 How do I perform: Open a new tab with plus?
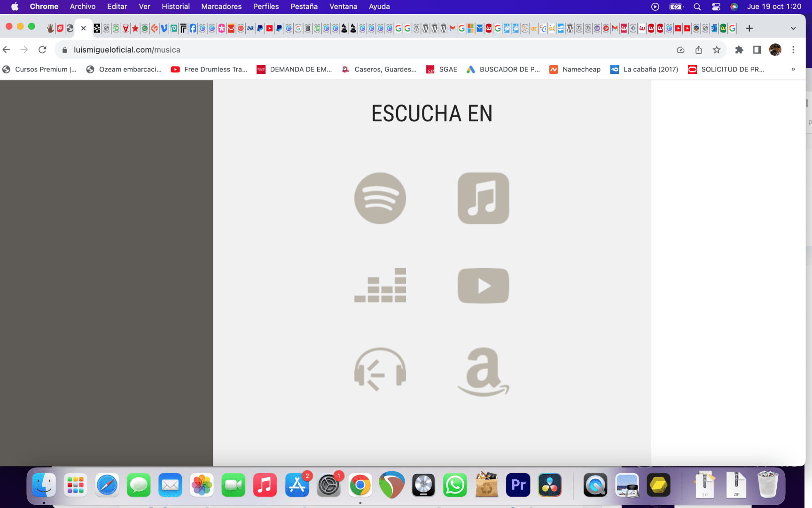point(749,28)
